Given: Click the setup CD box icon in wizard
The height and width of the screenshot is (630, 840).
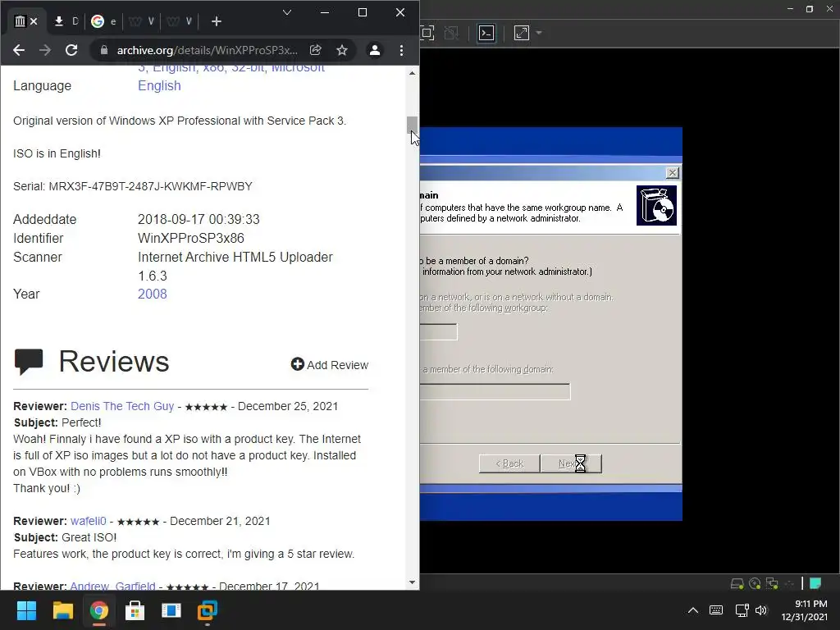Looking at the screenshot, I should pos(656,206).
